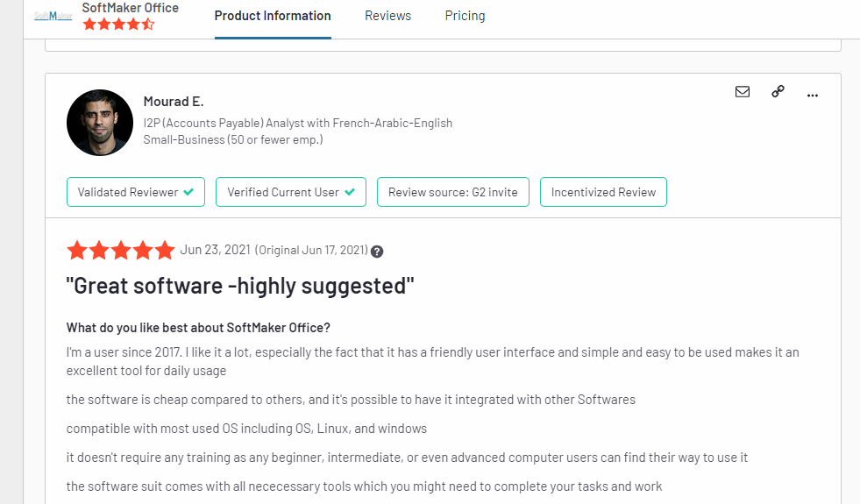Image resolution: width=860 pixels, height=504 pixels.
Task: Click the Verified Current User badge
Action: click(291, 192)
